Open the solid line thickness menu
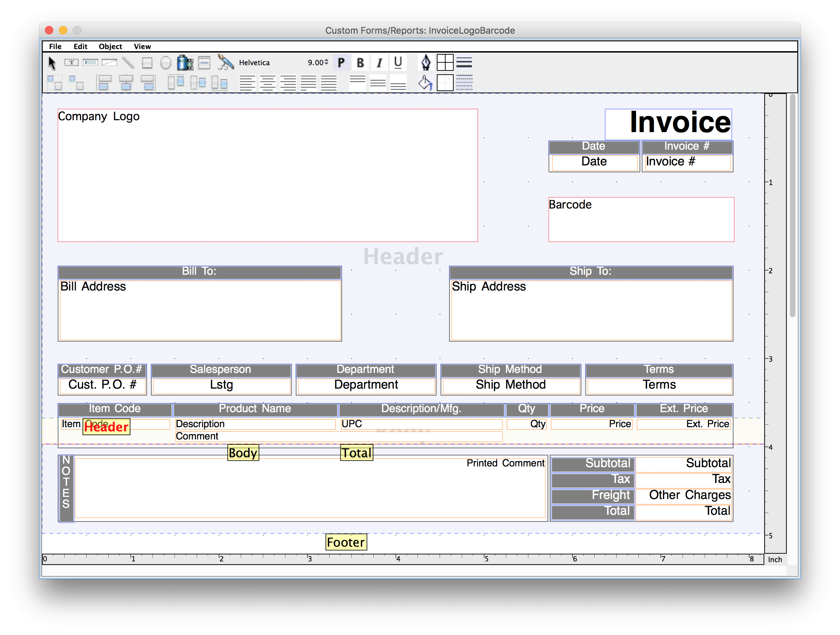840x635 pixels. point(464,63)
